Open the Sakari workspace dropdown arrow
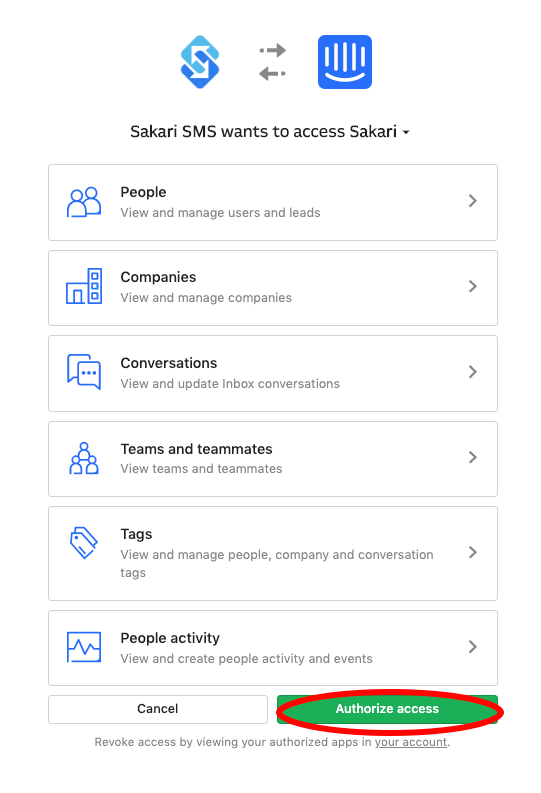Screen dimensions: 541x793 (x=405, y=133)
